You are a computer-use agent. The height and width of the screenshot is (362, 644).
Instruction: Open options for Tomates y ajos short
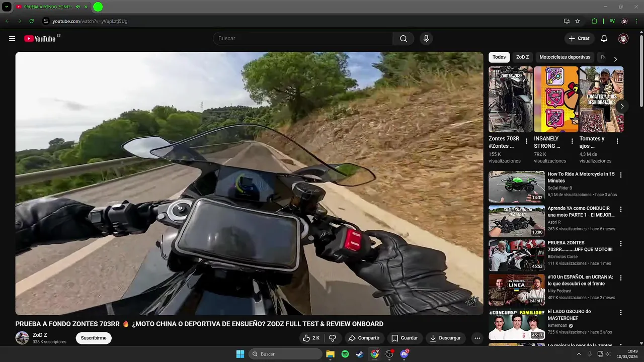617,141
